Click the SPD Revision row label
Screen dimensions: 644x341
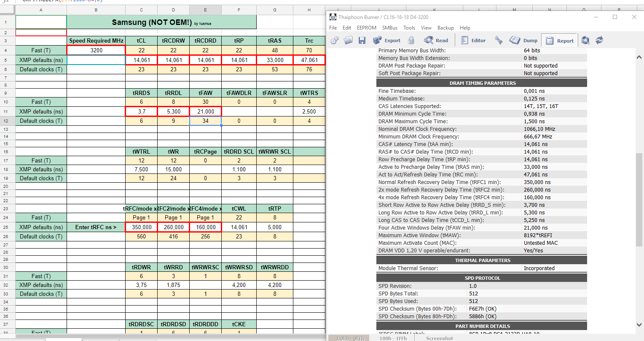tap(395, 286)
